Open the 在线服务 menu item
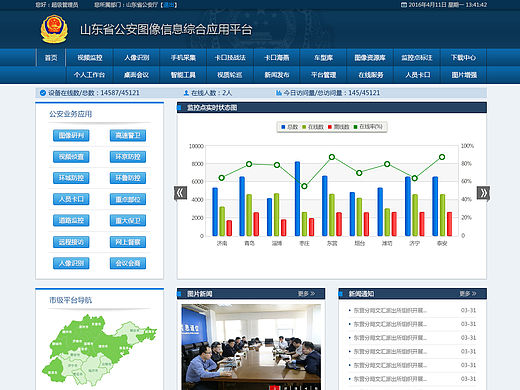 tap(371, 75)
